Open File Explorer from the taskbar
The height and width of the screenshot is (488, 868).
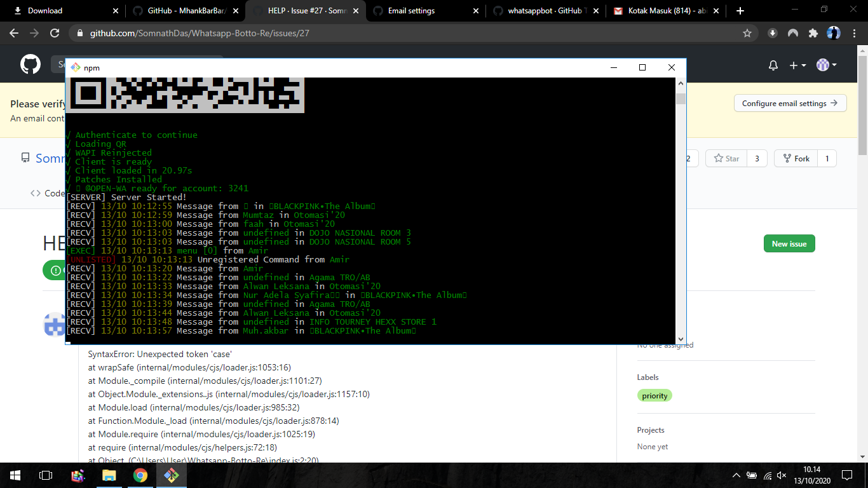pos(109,475)
